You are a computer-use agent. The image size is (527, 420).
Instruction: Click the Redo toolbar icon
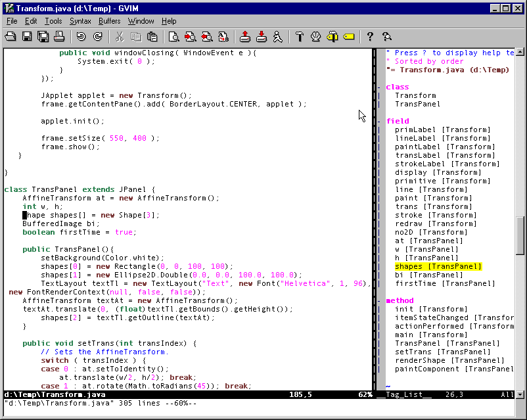coord(98,37)
